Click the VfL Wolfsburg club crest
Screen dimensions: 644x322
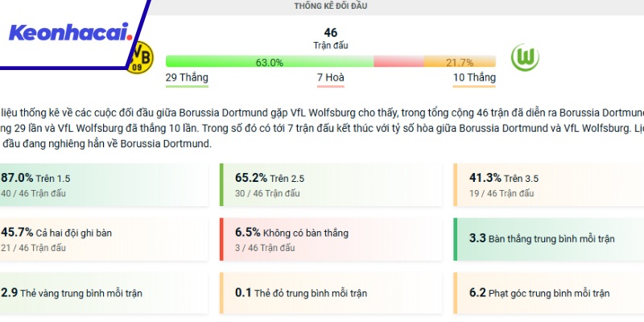525,57
